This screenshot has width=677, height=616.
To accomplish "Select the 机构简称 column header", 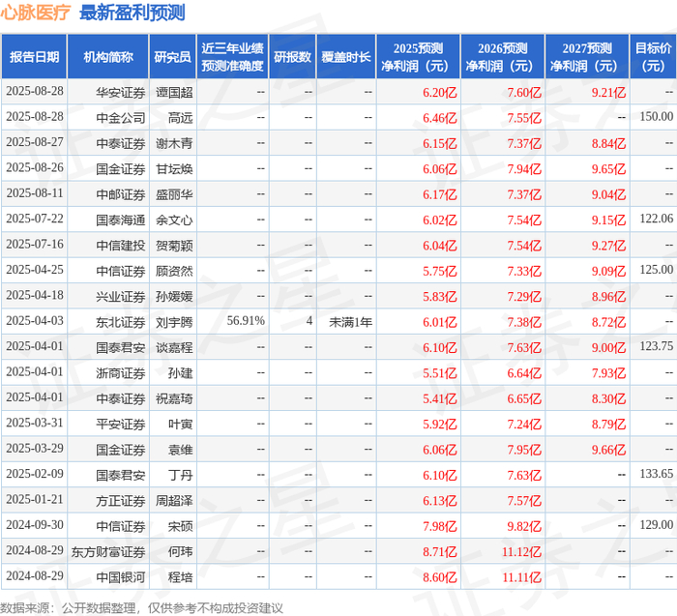I will [108, 57].
